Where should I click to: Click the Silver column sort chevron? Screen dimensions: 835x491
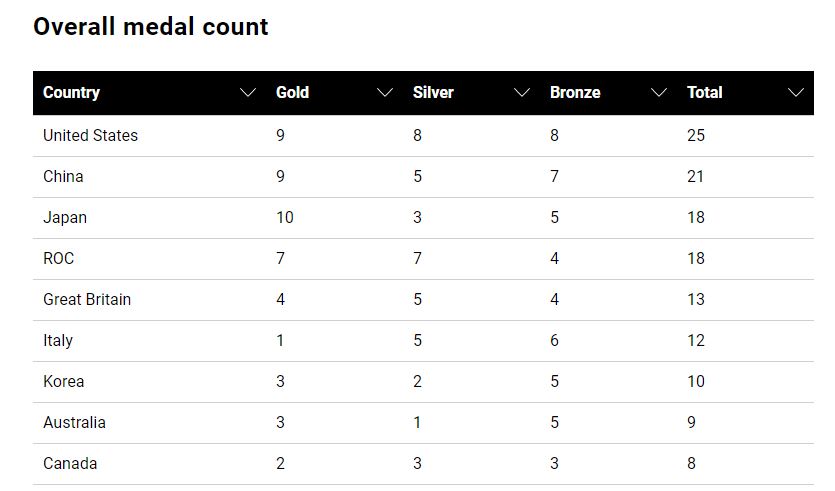(522, 93)
